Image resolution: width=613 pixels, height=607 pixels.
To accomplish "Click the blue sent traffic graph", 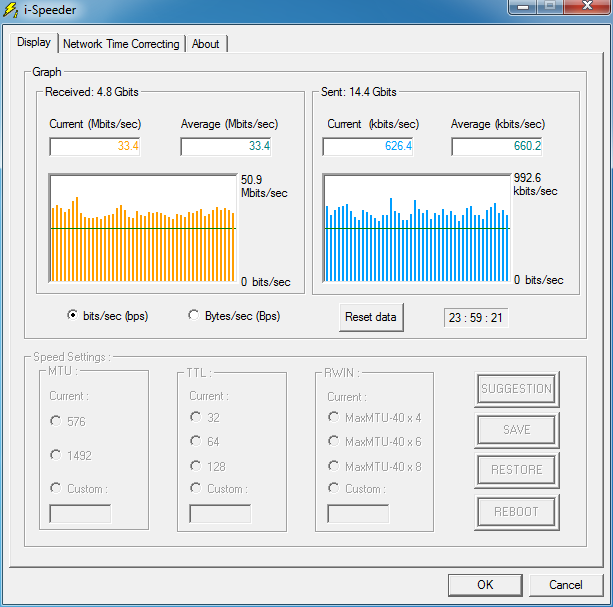I will (x=416, y=229).
